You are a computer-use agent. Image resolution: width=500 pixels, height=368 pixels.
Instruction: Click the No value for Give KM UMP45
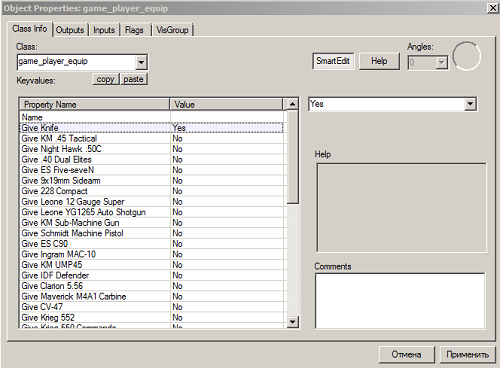click(x=177, y=265)
